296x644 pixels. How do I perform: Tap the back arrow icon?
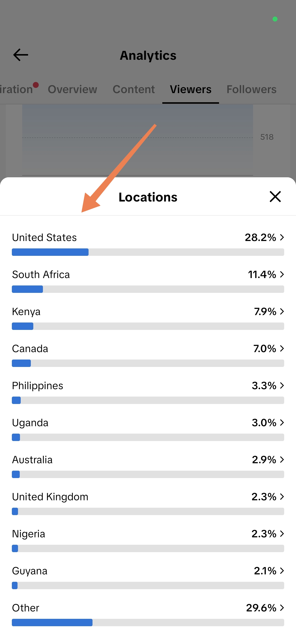pos(20,55)
